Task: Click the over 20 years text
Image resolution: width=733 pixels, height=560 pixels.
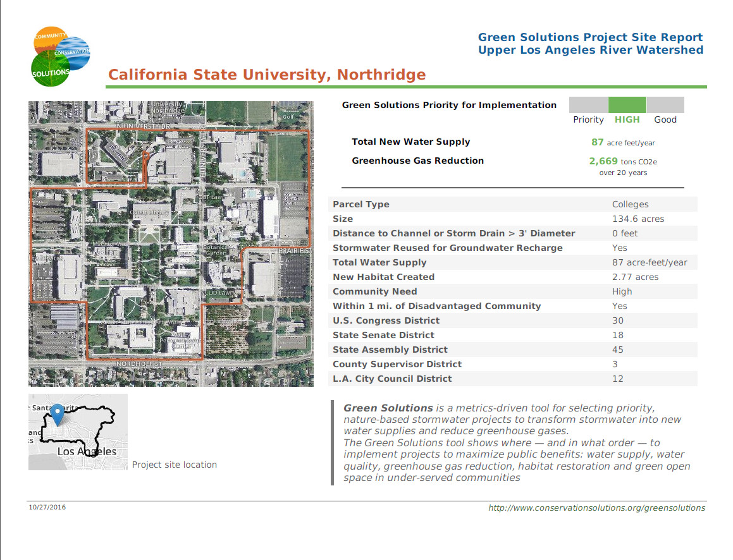Action: pyautogui.click(x=623, y=173)
